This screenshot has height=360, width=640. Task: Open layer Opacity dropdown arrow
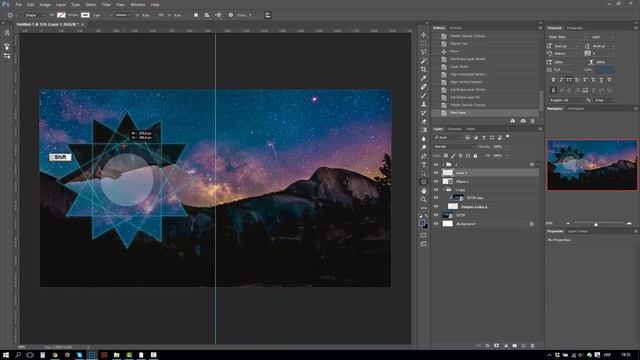point(507,147)
